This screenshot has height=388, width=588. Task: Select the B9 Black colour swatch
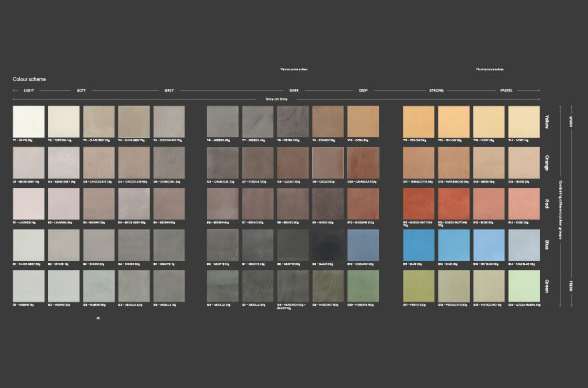[327, 244]
